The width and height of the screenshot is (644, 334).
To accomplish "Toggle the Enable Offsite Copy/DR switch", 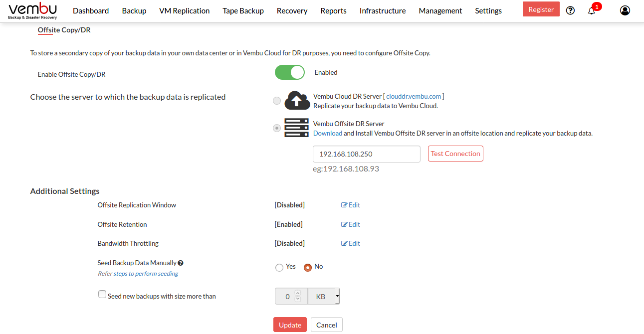I will coord(289,72).
